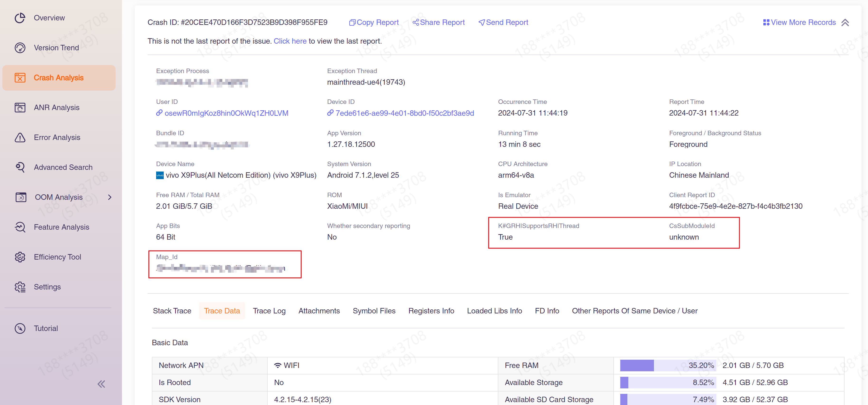Click the CsSubModuleId unknown value
Viewport: 868px width, 405px height.
coord(684,237)
